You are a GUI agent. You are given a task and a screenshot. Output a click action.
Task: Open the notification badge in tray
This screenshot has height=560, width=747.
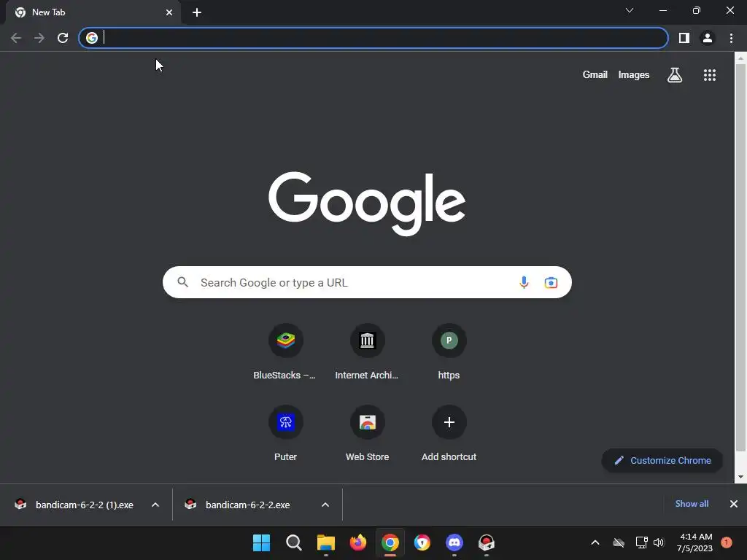point(727,542)
